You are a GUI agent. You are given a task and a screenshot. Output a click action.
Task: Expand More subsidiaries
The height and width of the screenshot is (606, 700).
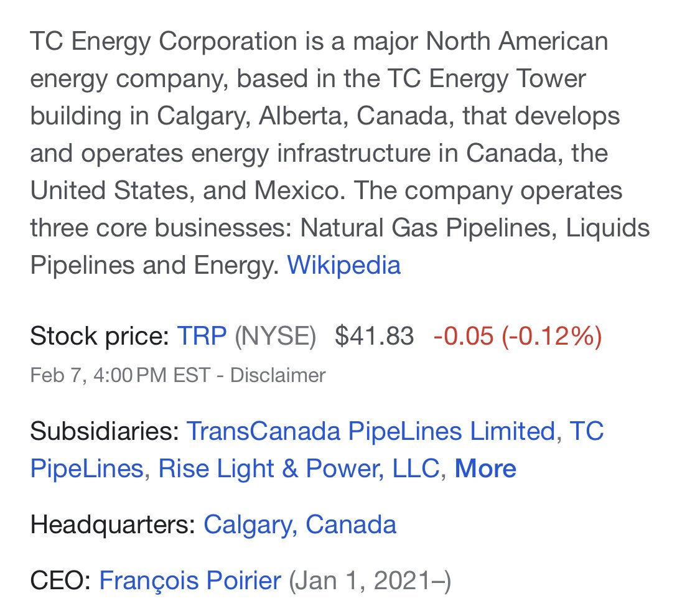coord(485,469)
